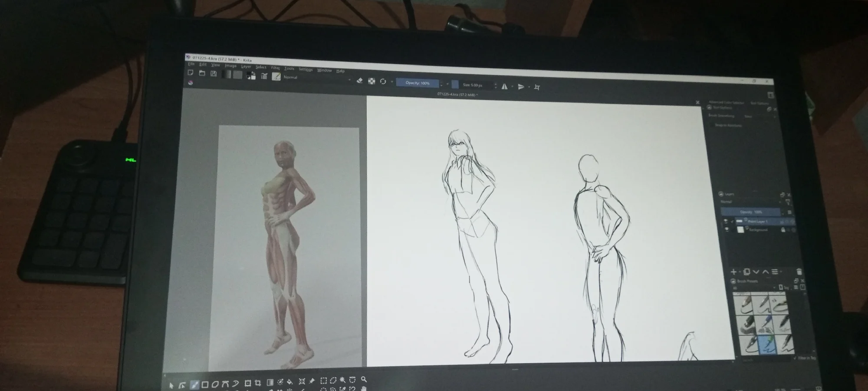Open the File menu

[x=191, y=64]
